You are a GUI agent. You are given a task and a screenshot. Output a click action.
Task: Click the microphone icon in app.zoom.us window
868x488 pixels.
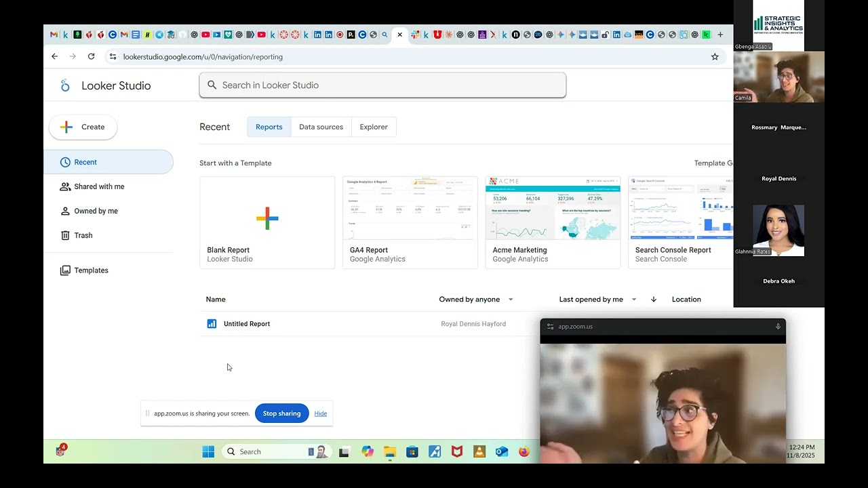[x=778, y=326]
